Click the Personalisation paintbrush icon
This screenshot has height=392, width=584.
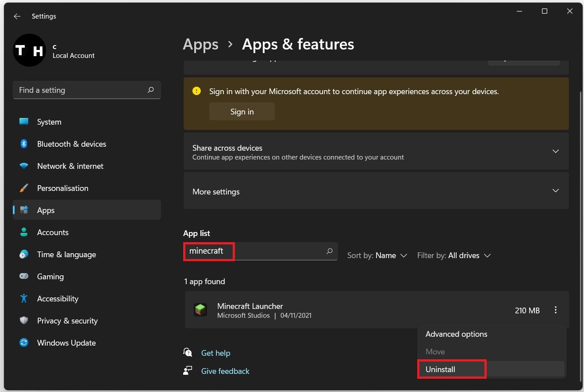pos(24,188)
